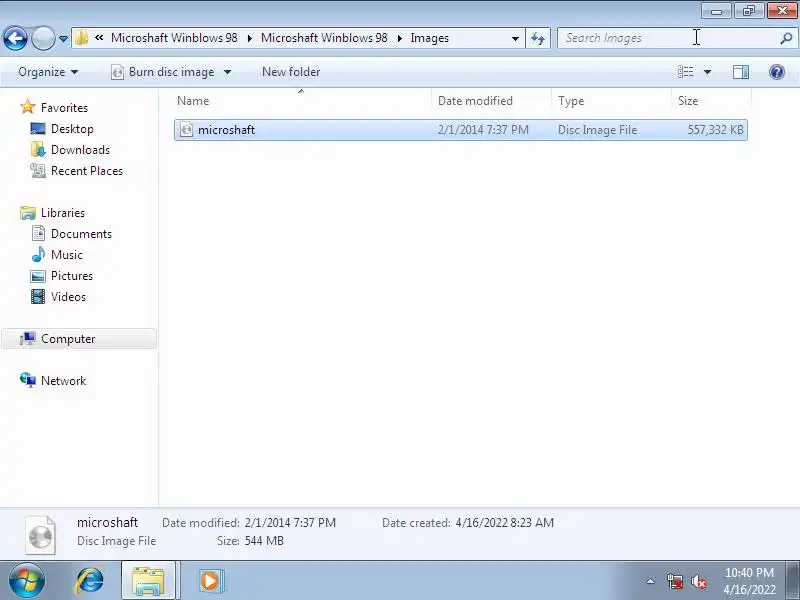This screenshot has width=800, height=600.
Task: Click 2/1/2014 7:37 PM date cell
Action: click(x=483, y=130)
